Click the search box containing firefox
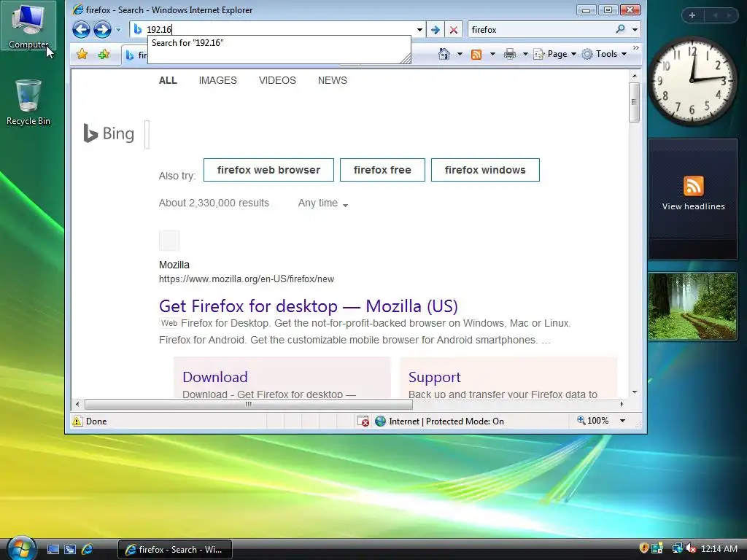This screenshot has height=560, width=747. [x=541, y=29]
